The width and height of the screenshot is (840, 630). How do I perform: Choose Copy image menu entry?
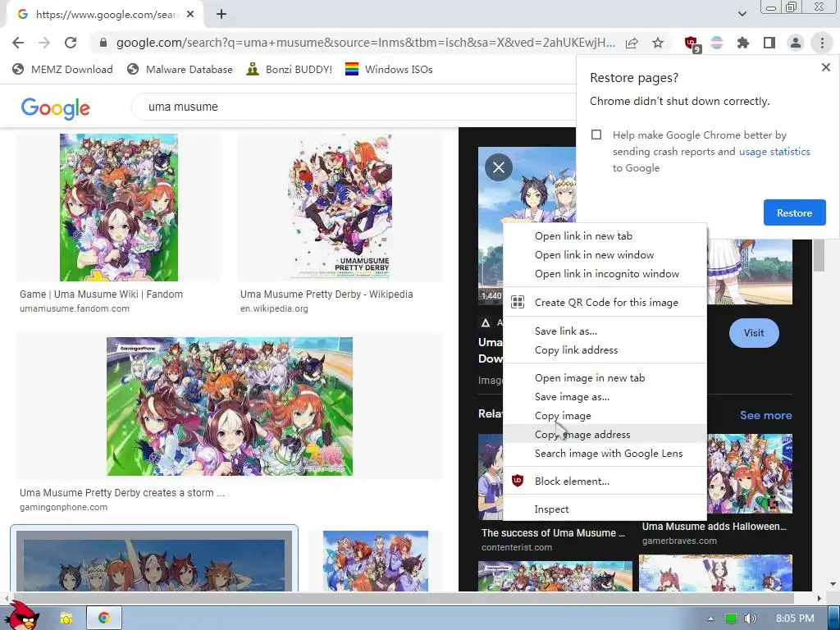605,416
